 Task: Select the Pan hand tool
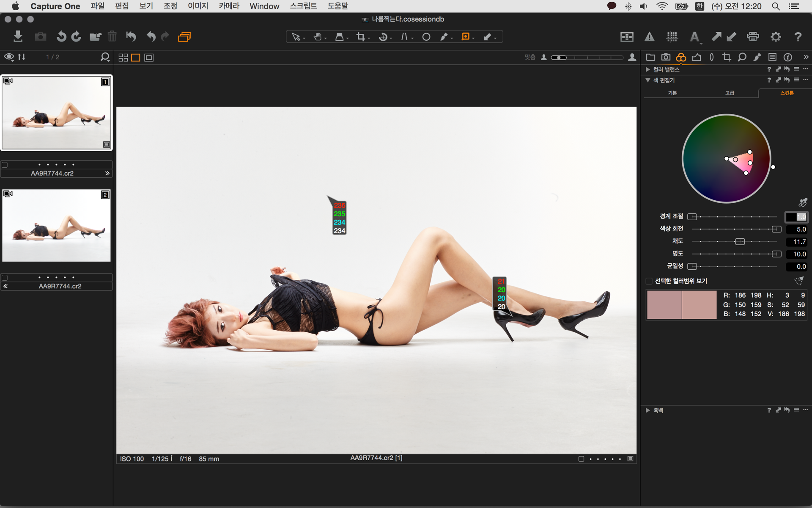click(x=318, y=37)
